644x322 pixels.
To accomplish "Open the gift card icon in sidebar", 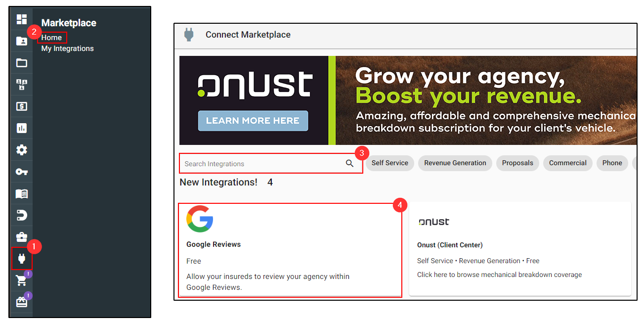I will click(x=22, y=302).
